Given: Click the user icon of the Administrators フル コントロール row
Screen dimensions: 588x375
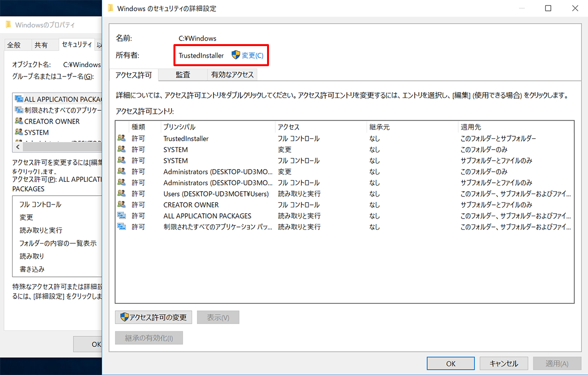Looking at the screenshot, I should [122, 182].
